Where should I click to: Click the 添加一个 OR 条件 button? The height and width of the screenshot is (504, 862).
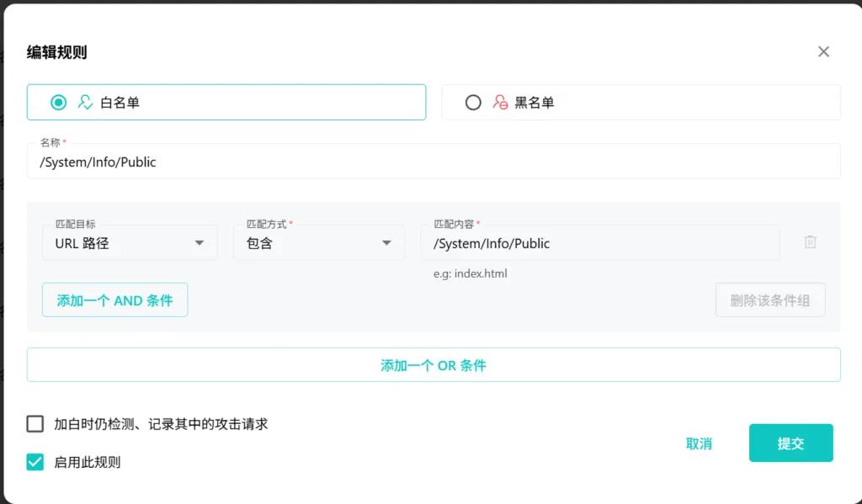[x=433, y=365]
